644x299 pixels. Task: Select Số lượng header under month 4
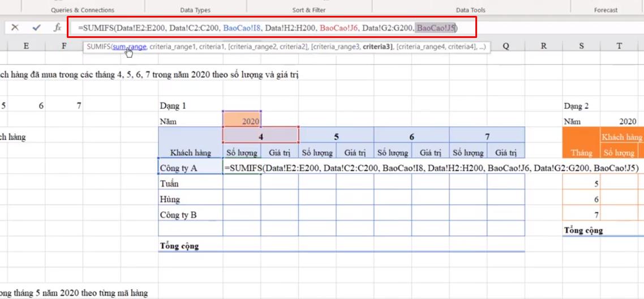point(242,150)
